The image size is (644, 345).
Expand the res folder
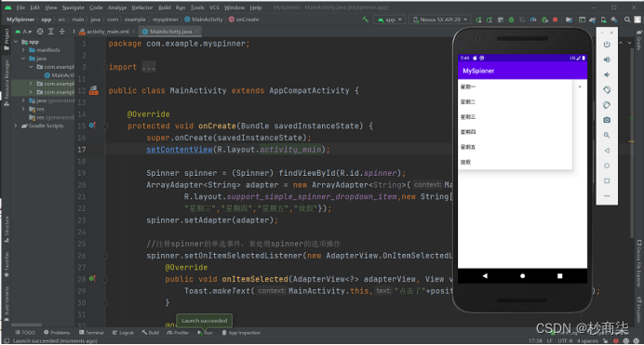(x=23, y=109)
